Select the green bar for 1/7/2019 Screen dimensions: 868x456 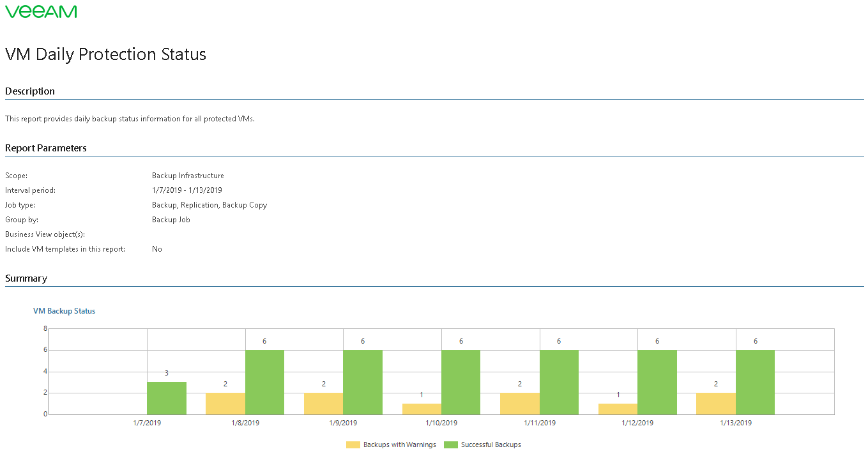pos(167,399)
